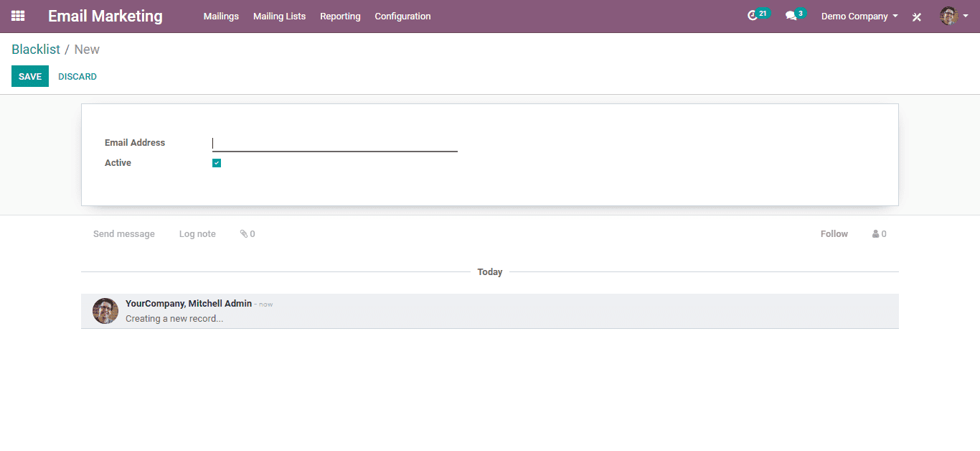Click the attachments paperclip icon
This screenshot has width=980, height=451.
(248, 234)
